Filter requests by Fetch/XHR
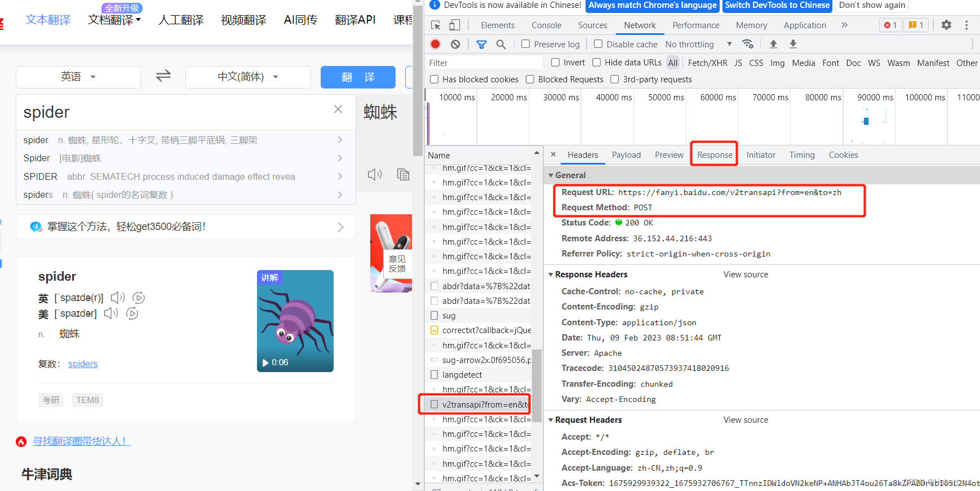The image size is (980, 491). point(707,63)
